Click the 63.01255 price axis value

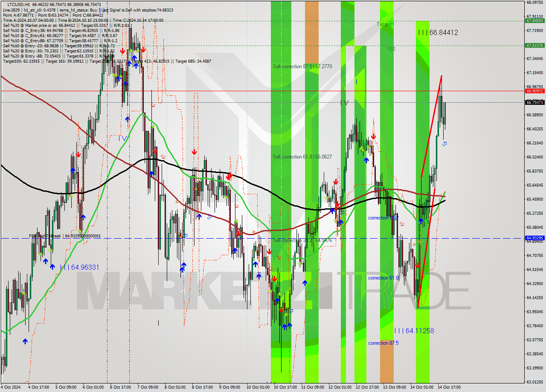pyautogui.click(x=534, y=382)
